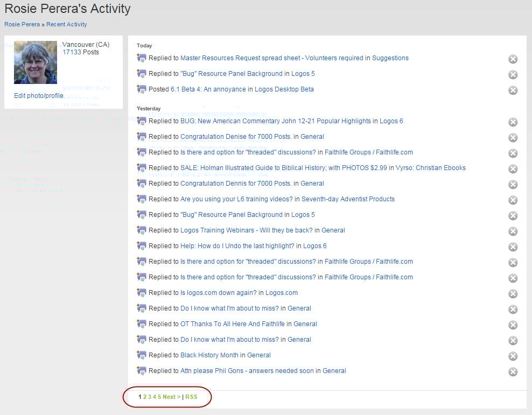The height and width of the screenshot is (415, 532).
Task: Open 6.1 Beta 4: An annoyance thread
Action: (208, 89)
